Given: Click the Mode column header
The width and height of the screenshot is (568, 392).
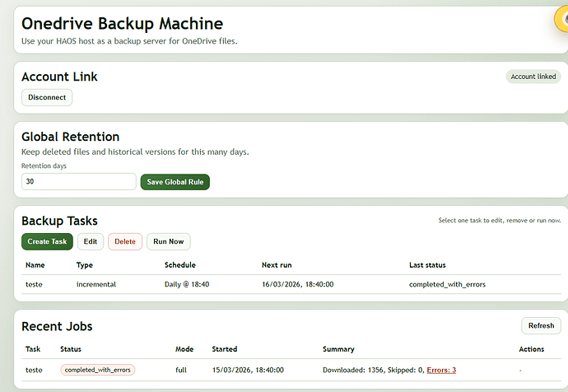Looking at the screenshot, I should (x=184, y=349).
